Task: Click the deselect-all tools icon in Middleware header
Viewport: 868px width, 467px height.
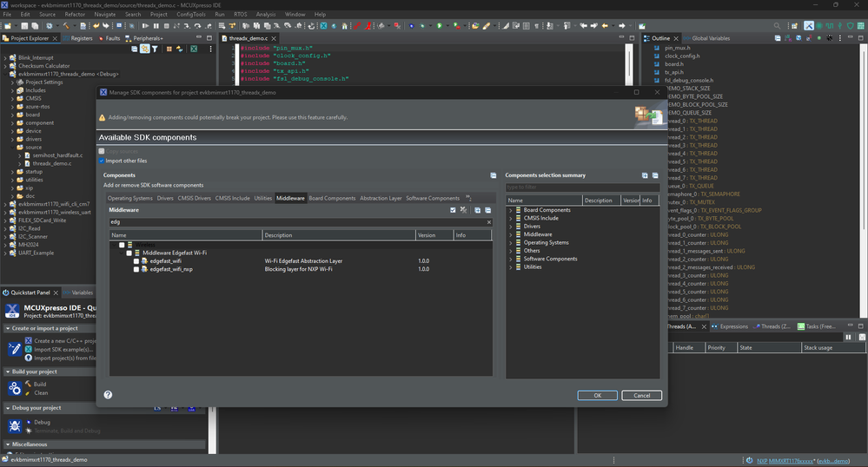Action: (463, 210)
